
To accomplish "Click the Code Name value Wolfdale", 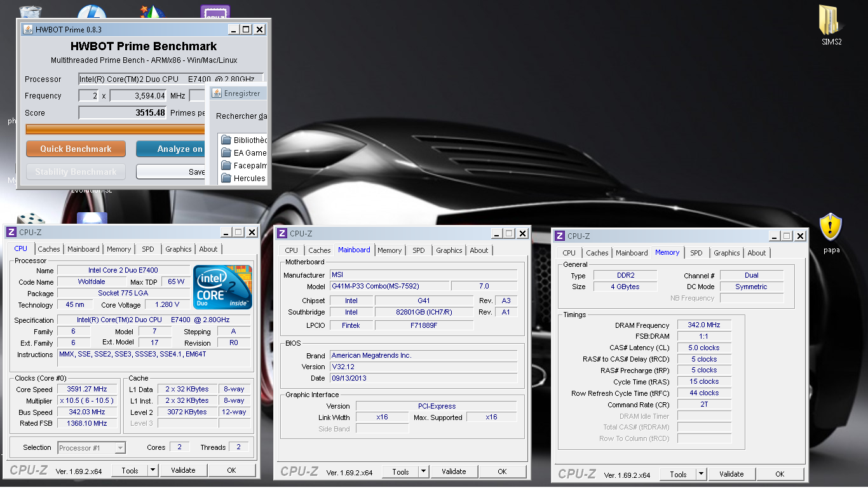I will pyautogui.click(x=92, y=281).
